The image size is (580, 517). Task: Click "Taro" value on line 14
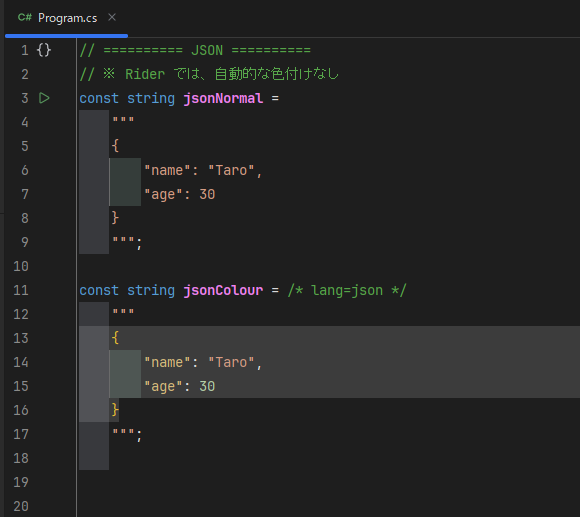[x=231, y=362]
